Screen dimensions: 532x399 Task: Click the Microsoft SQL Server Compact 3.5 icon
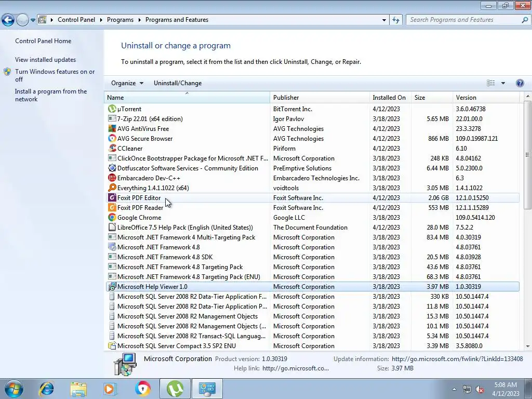[x=112, y=345]
